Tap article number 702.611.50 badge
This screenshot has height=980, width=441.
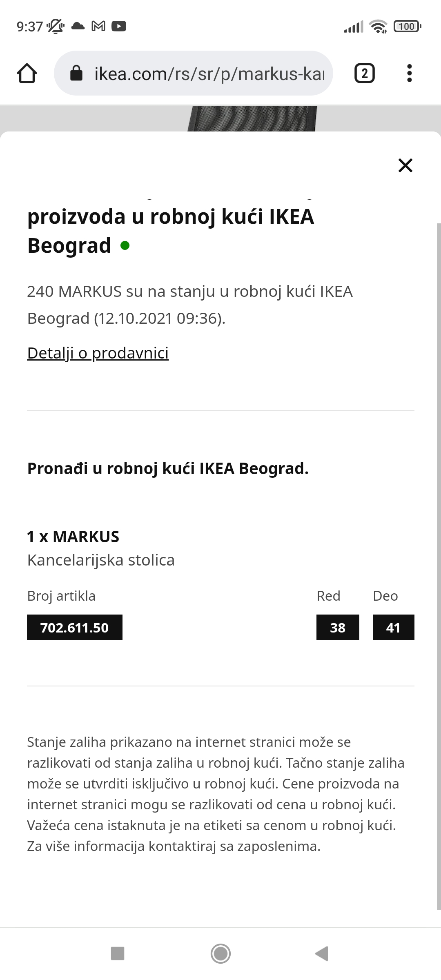point(74,627)
